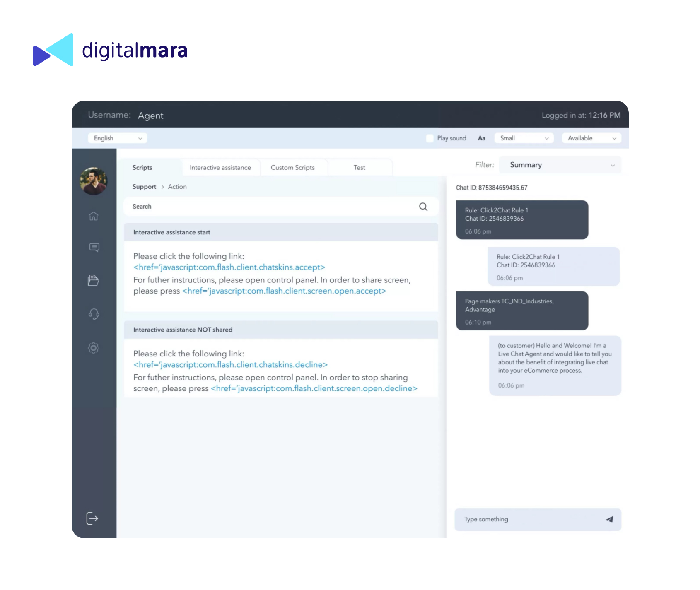Screen dimensions: 700x590
Task: Click the Type something message field
Action: [x=530, y=519]
